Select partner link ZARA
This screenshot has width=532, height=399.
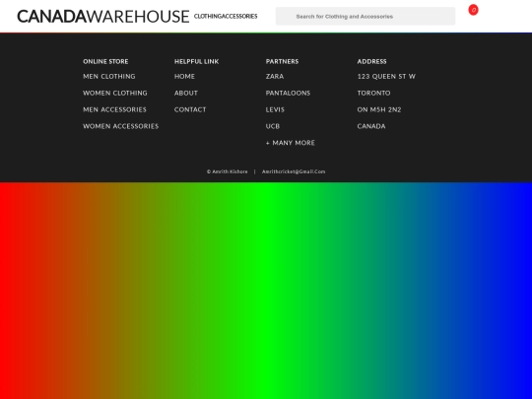pyautogui.click(x=275, y=76)
